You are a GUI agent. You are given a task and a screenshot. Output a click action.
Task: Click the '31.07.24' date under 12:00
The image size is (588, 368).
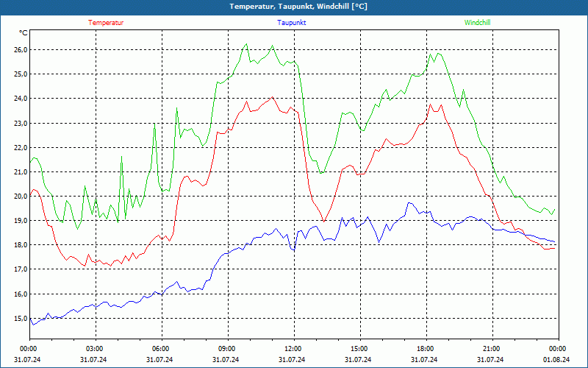pos(292,359)
